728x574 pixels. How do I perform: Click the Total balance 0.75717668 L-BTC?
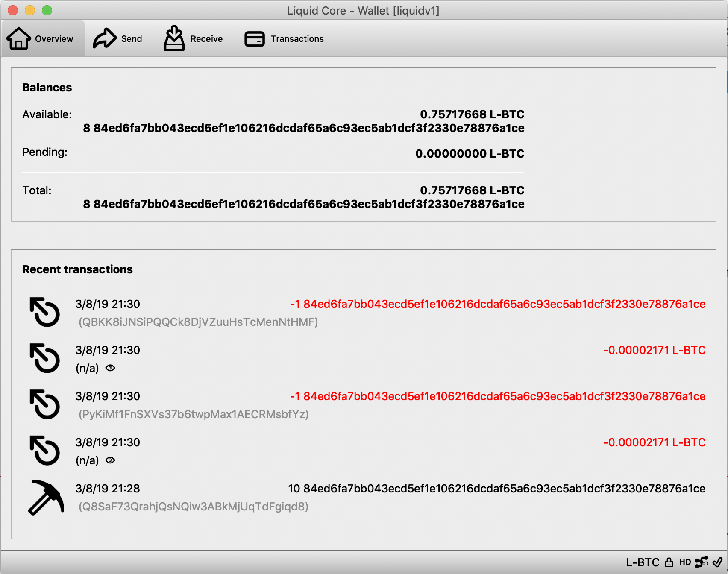pos(472,190)
